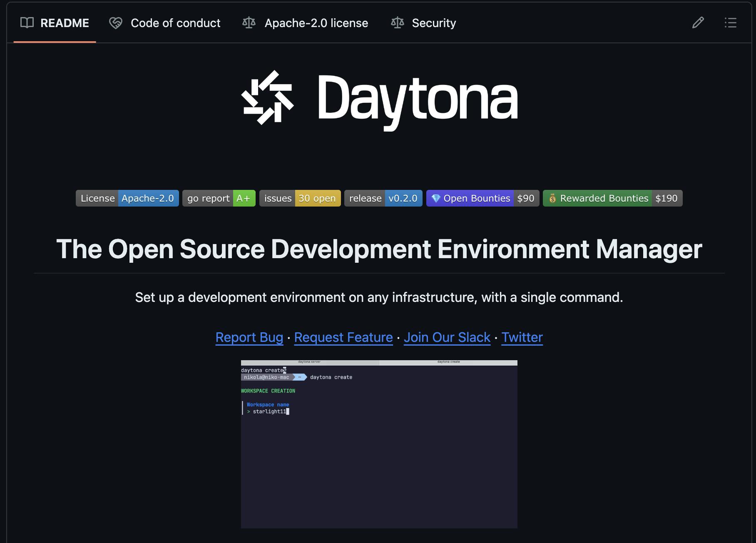Follow the Request Feature link
The image size is (756, 543).
[343, 337]
